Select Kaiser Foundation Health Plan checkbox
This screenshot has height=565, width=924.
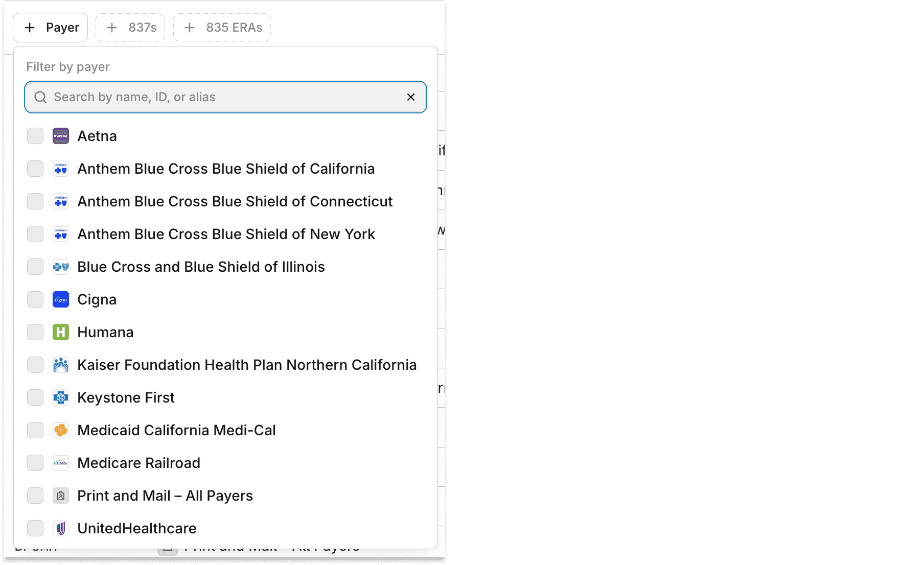pyautogui.click(x=35, y=365)
